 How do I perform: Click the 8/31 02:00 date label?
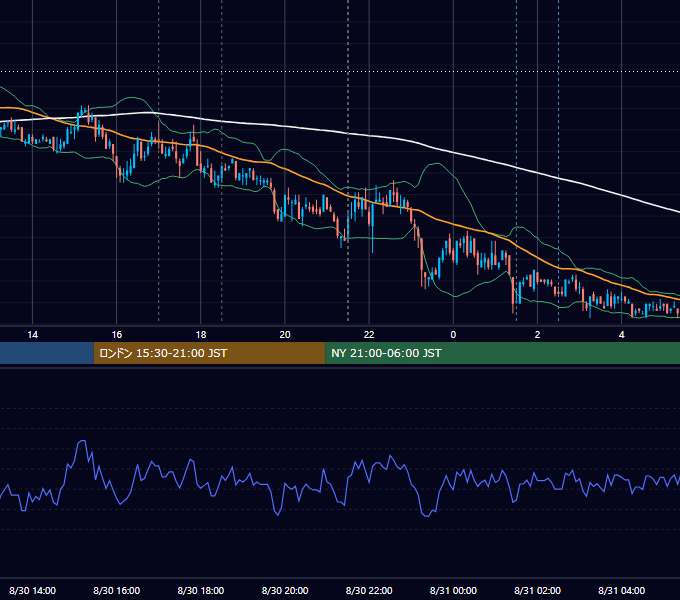pyautogui.click(x=537, y=590)
